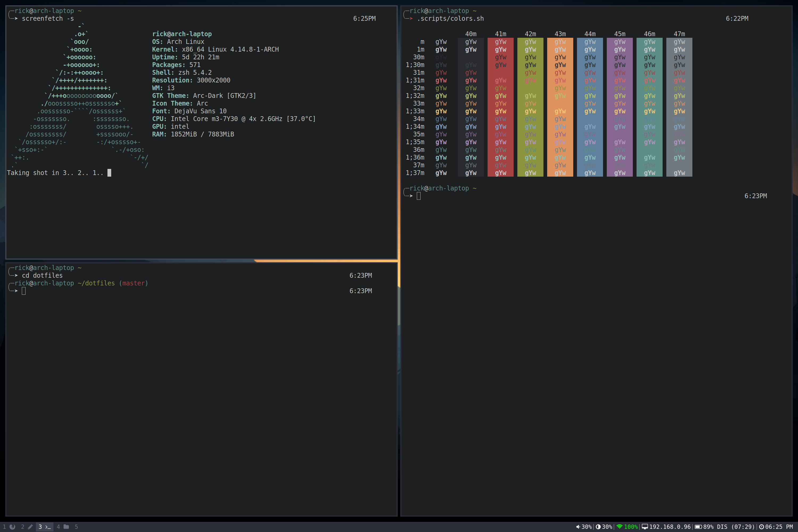Click the 'WM: i3' line
798x532 pixels.
click(163, 88)
